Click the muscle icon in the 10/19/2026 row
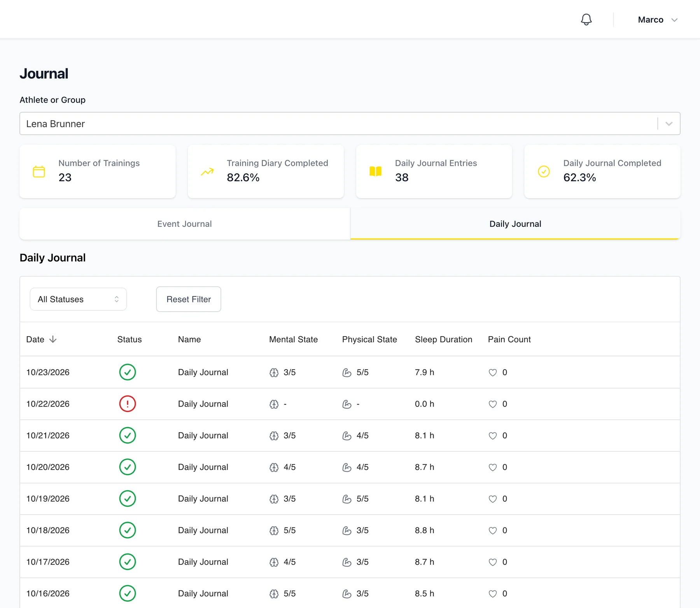Image resolution: width=700 pixels, height=608 pixels. 347,499
